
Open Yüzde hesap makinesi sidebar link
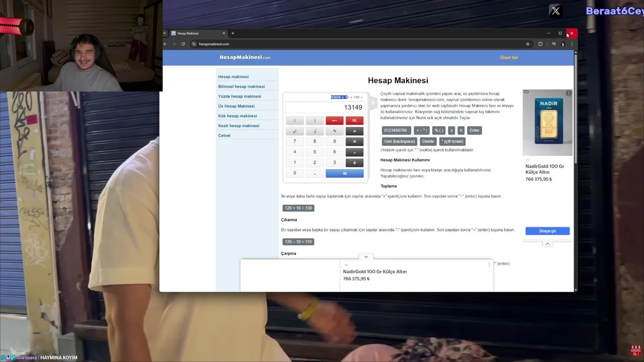pos(239,96)
